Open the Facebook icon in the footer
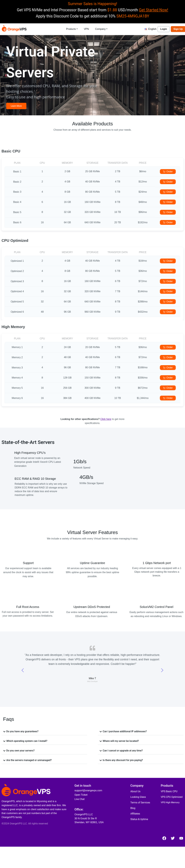The height and width of the screenshot is (868, 185). [x=164, y=838]
